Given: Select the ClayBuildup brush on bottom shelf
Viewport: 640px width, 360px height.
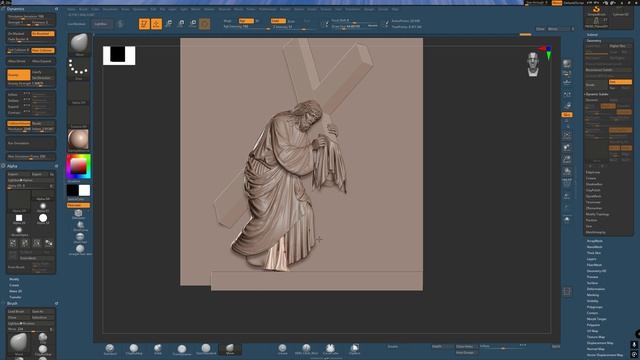Looking at the screenshot, I should click(x=134, y=349).
